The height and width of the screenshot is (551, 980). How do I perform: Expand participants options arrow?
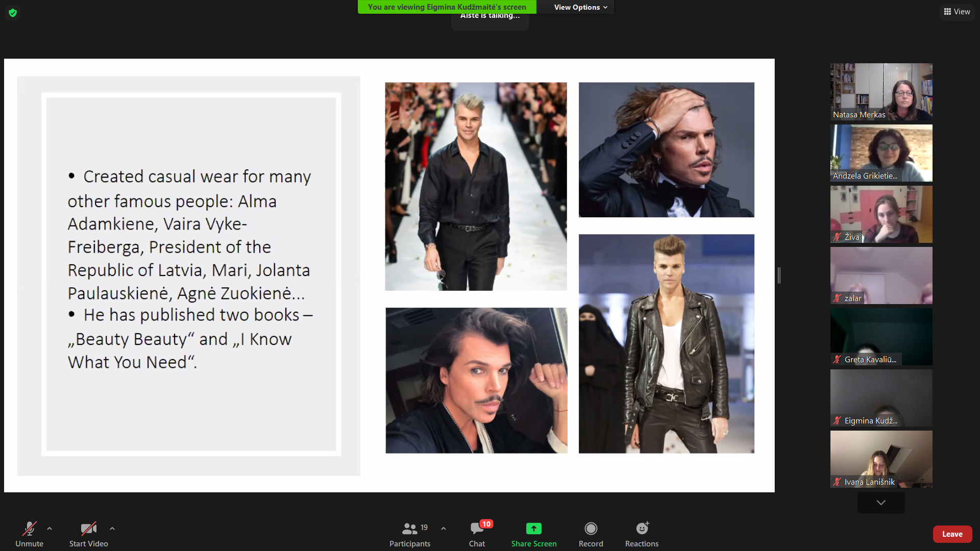click(444, 529)
